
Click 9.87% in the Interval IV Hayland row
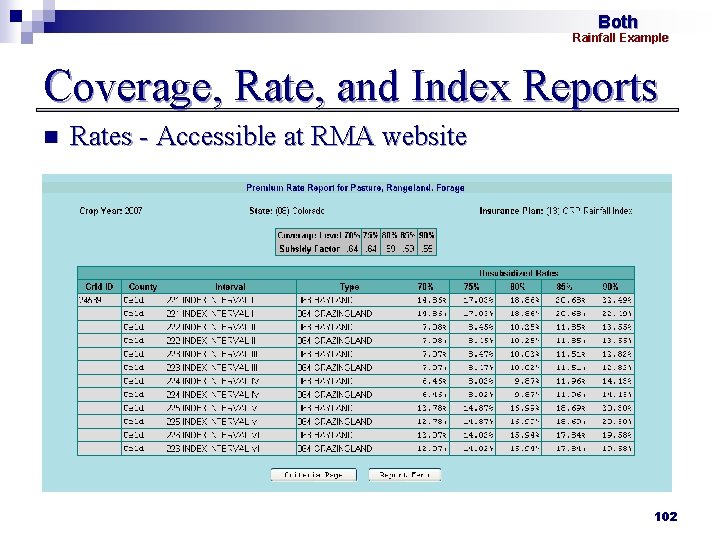[x=527, y=381]
